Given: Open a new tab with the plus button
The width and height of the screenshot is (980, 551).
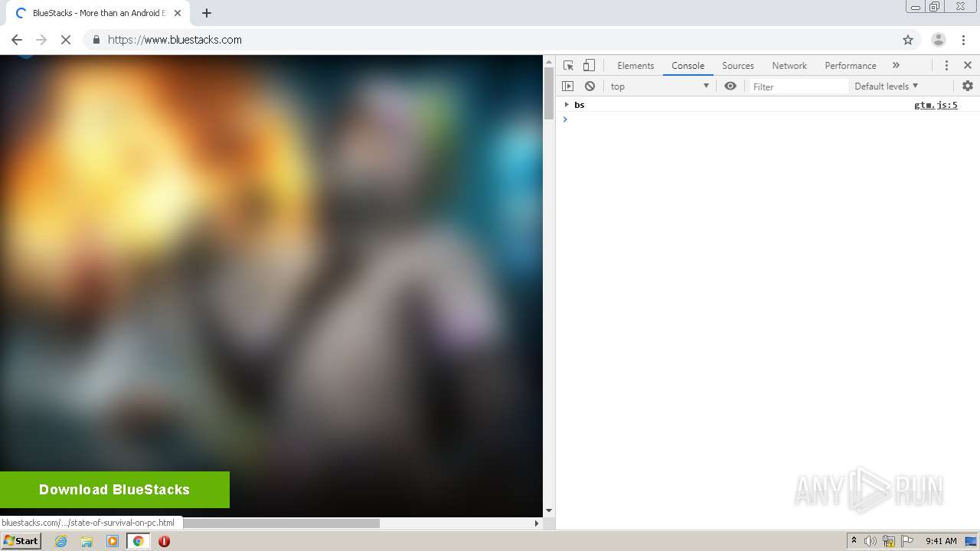Looking at the screenshot, I should 206,13.
